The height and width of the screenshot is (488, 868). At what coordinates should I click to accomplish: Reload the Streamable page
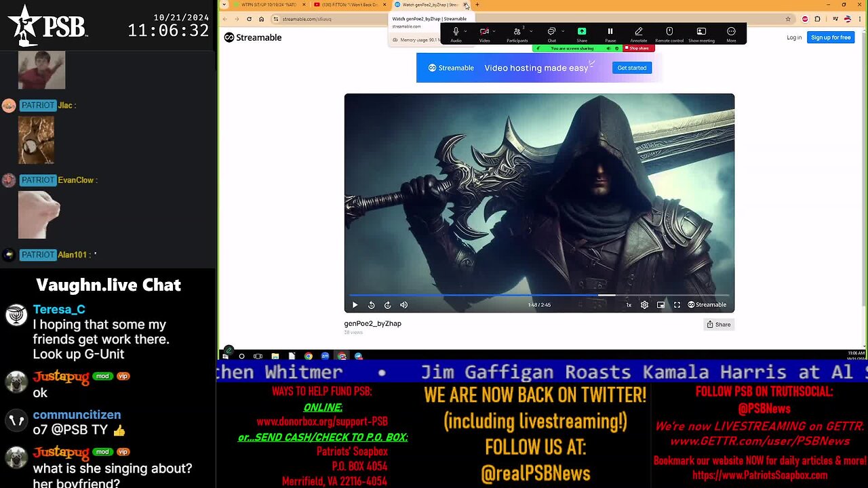249,19
